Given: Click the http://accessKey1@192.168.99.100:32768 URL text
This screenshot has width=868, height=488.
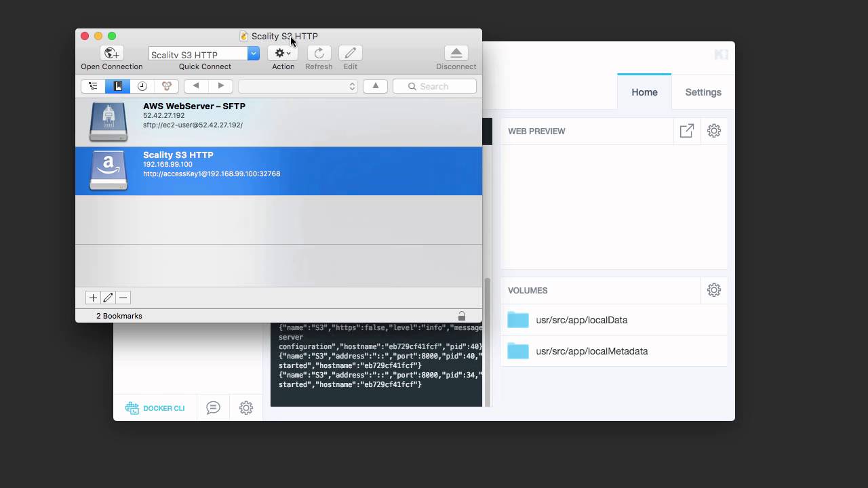Looking at the screenshot, I should (x=212, y=174).
